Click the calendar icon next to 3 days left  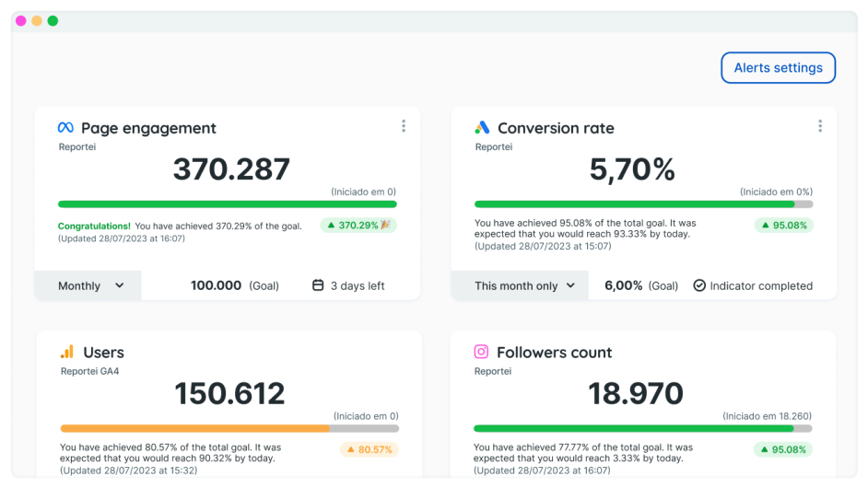point(318,285)
